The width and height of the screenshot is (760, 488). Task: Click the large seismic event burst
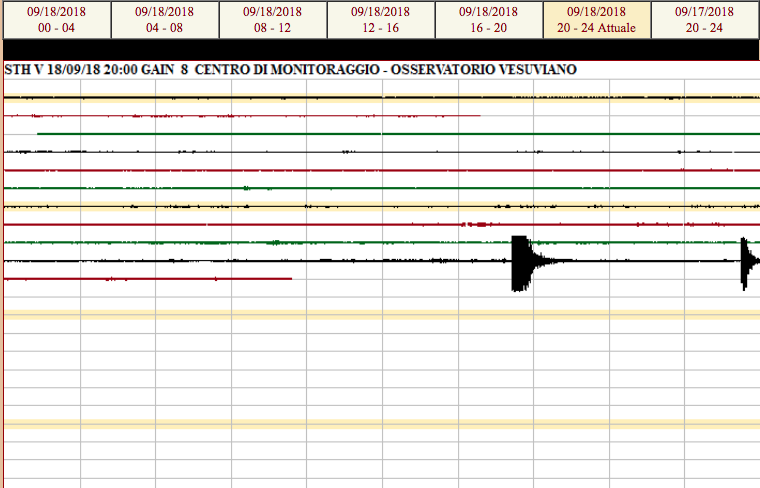pos(519,262)
